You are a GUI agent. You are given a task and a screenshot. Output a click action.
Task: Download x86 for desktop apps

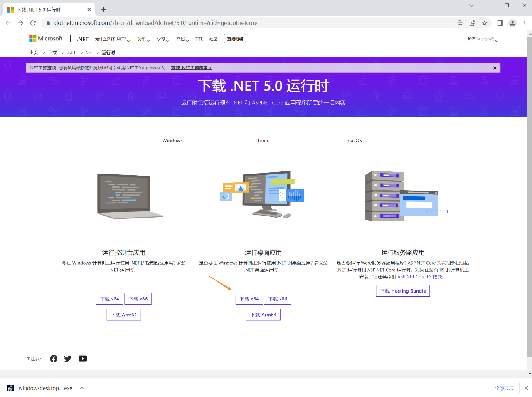tap(278, 299)
